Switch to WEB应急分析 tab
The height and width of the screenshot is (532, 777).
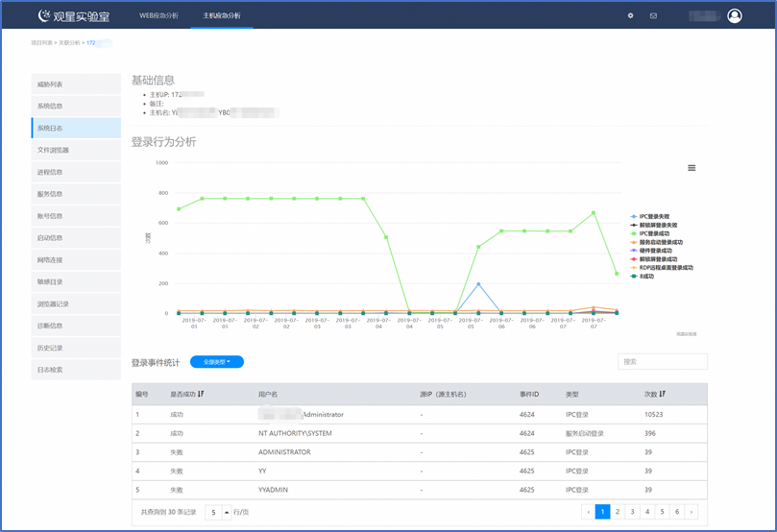click(158, 15)
